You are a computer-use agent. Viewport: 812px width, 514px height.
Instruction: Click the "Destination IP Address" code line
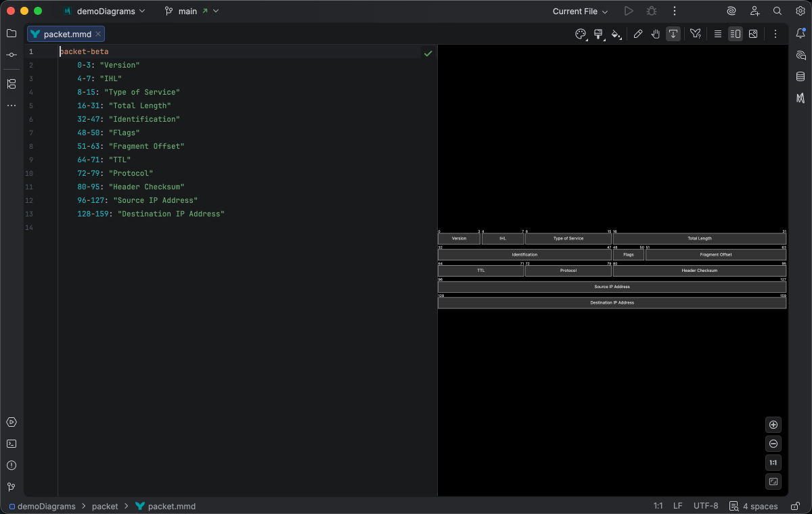click(x=151, y=214)
